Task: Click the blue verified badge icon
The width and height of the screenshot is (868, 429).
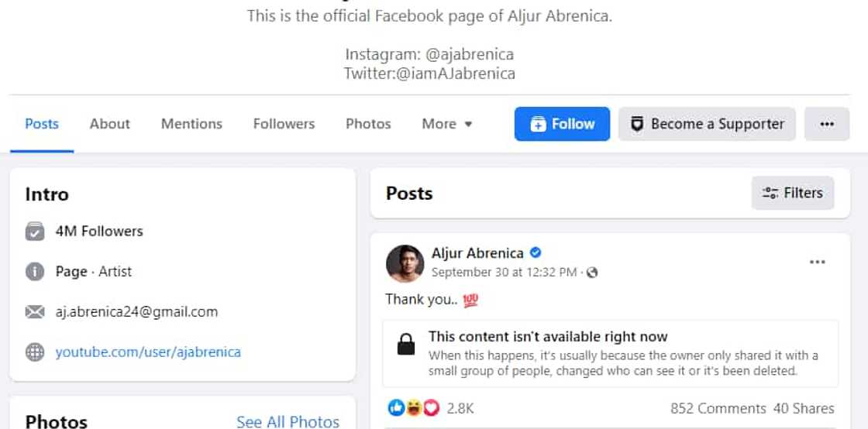Action: 536,252
